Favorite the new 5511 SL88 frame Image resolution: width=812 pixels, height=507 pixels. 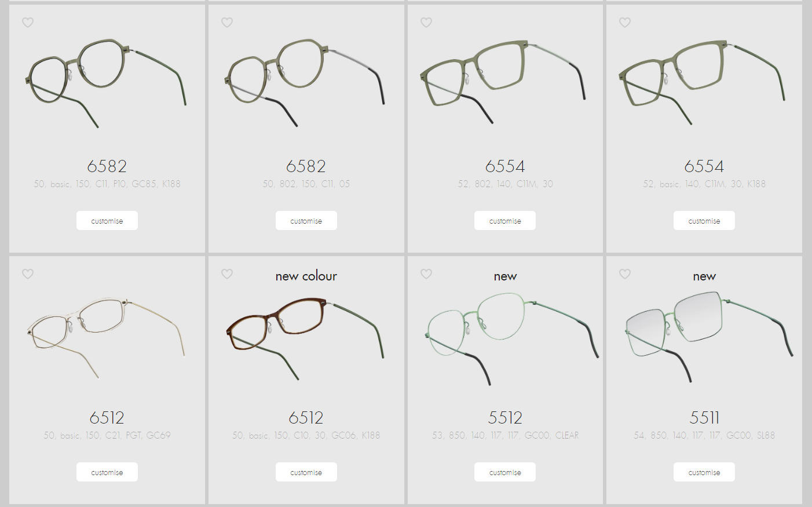[x=625, y=274]
